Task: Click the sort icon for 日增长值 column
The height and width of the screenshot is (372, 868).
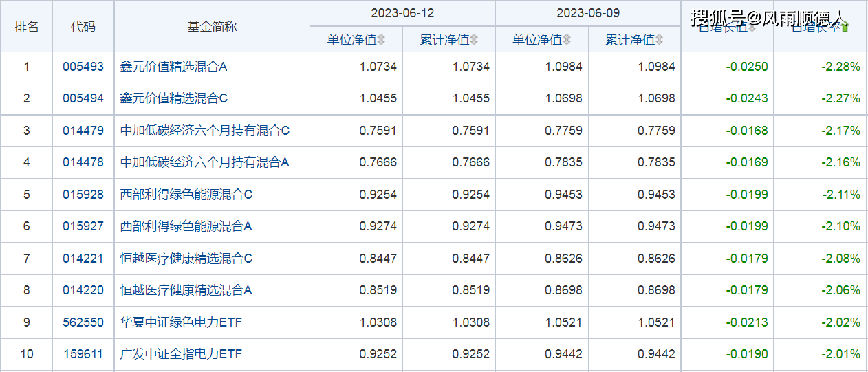Action: point(752,28)
